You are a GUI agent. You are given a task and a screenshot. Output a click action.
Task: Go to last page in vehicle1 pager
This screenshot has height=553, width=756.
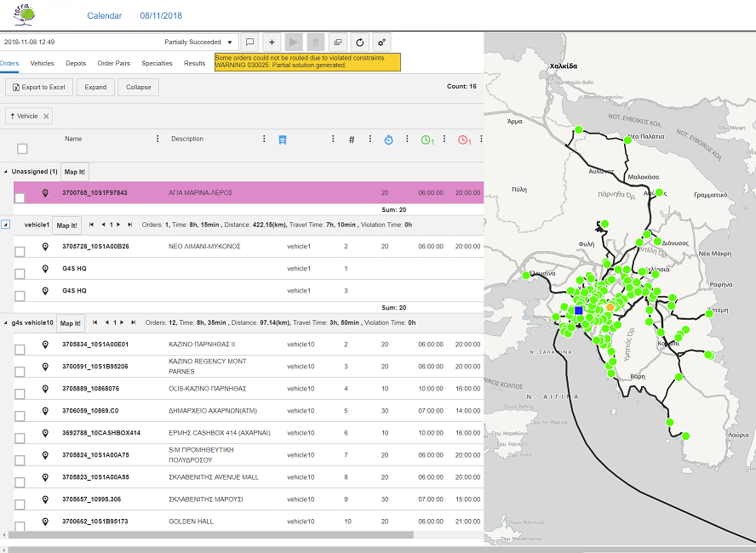[x=129, y=225]
